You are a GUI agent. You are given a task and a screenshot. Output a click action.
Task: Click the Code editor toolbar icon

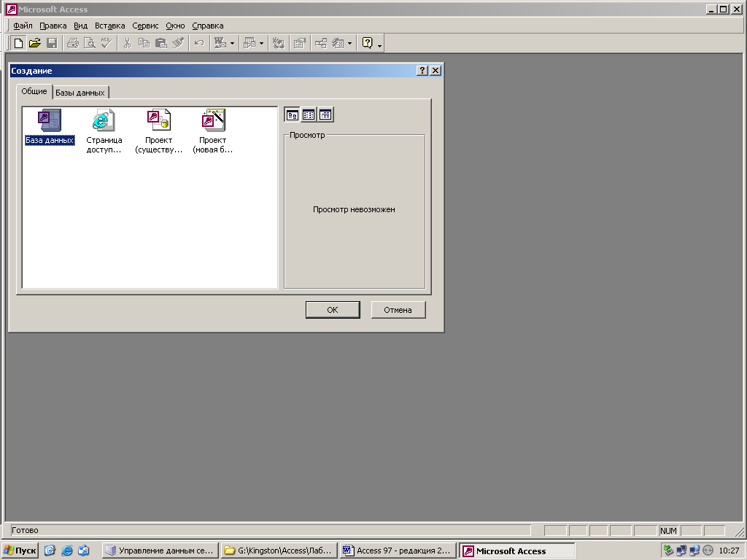pyautogui.click(x=278, y=43)
